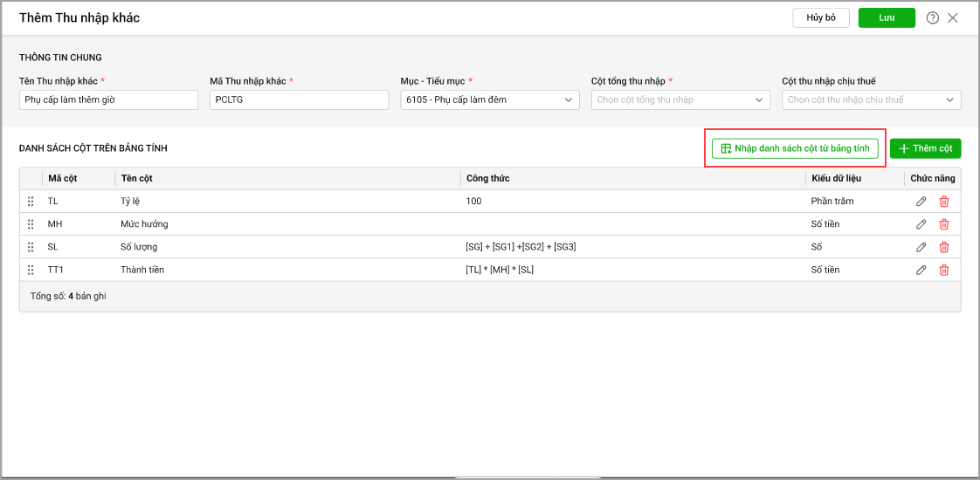This screenshot has height=480, width=980.
Task: Open the help question mark icon
Action: pyautogui.click(x=932, y=18)
